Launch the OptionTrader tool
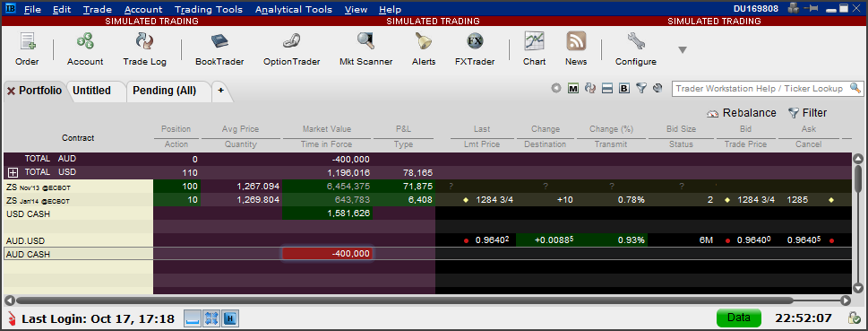Viewport: 868px width, 331px height. pos(291,49)
